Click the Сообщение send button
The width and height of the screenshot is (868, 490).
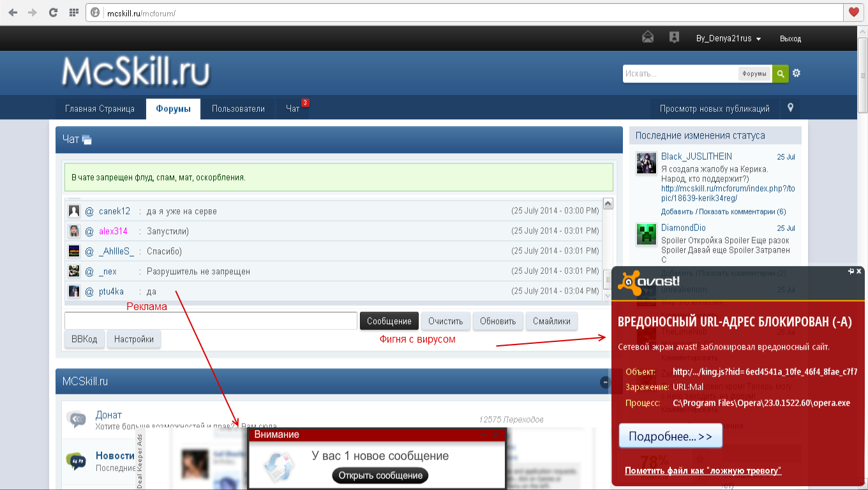tap(390, 321)
